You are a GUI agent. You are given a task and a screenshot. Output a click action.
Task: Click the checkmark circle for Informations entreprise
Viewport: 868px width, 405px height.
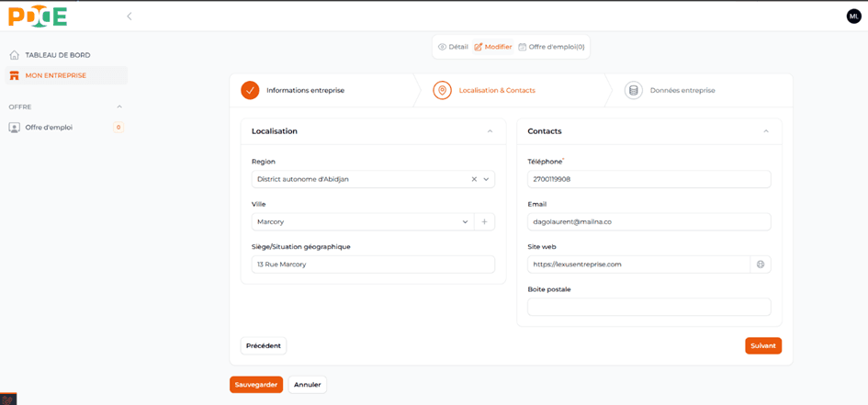click(250, 90)
